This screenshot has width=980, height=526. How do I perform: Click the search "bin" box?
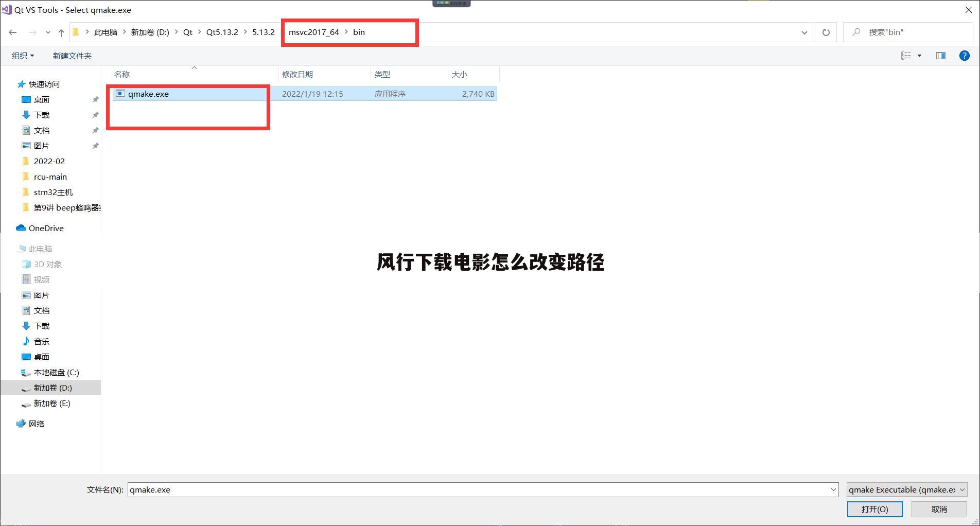point(908,32)
